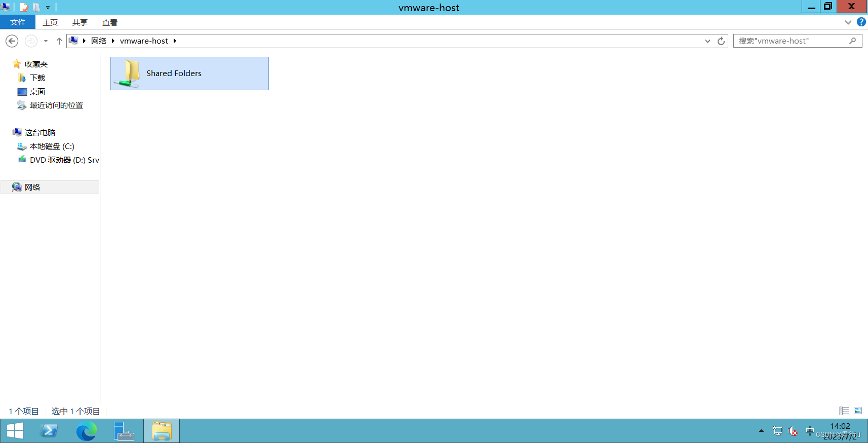
Task: Switch to large icons view in the status bar
Action: [858, 411]
